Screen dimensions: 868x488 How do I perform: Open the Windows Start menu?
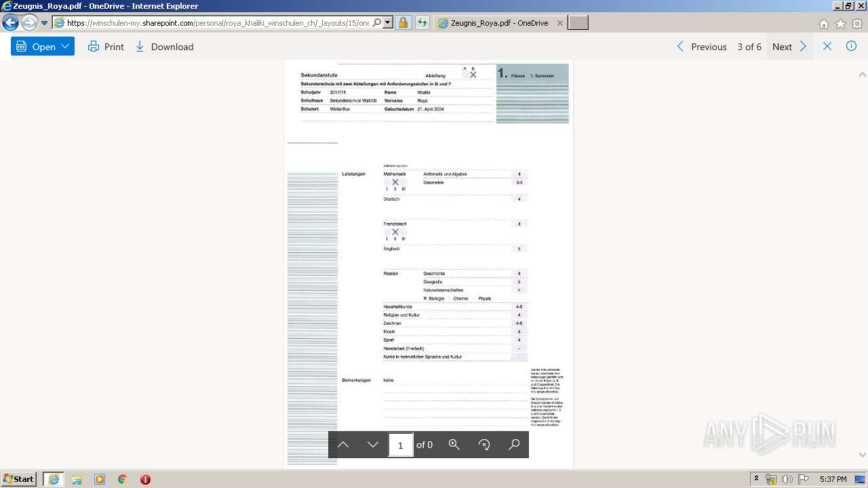point(18,479)
